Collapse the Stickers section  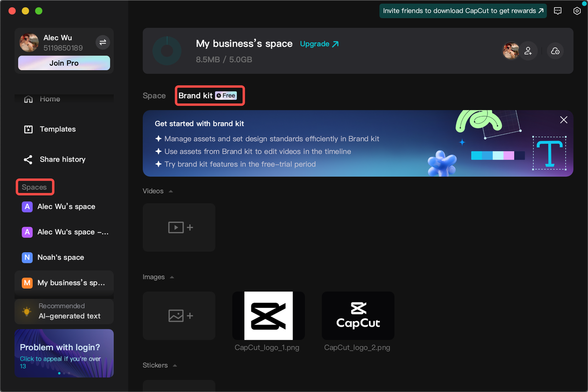coord(175,365)
